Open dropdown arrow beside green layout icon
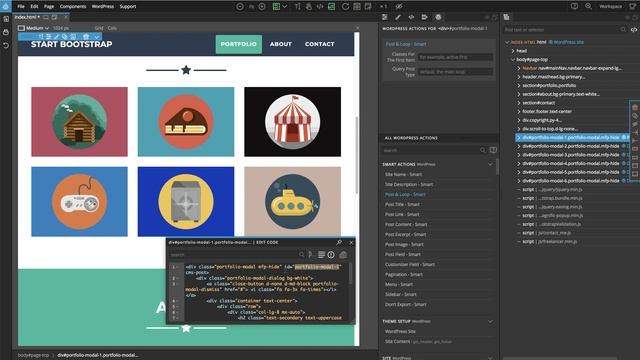 [x=284, y=7]
